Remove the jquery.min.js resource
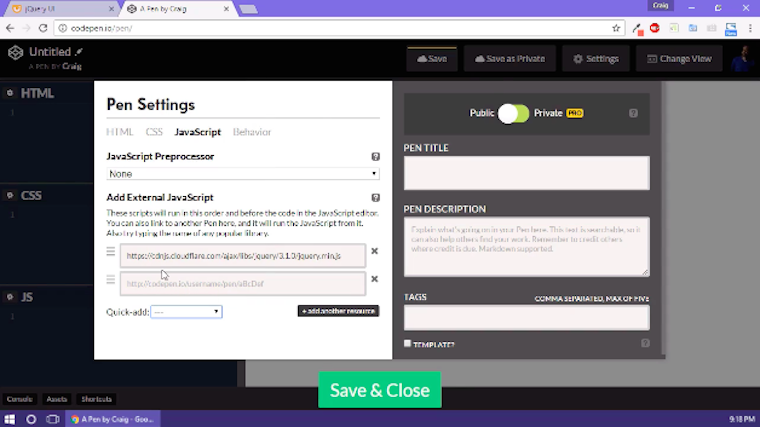 click(374, 251)
